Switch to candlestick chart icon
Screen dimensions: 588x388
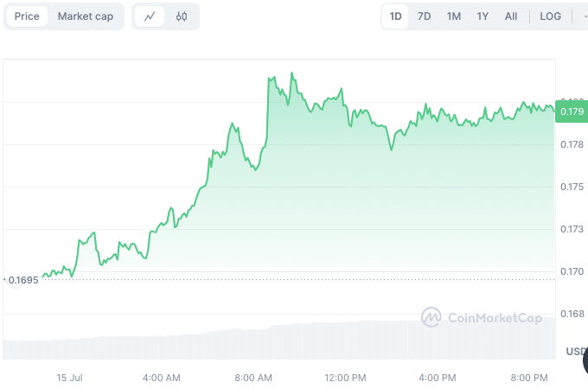pyautogui.click(x=182, y=16)
